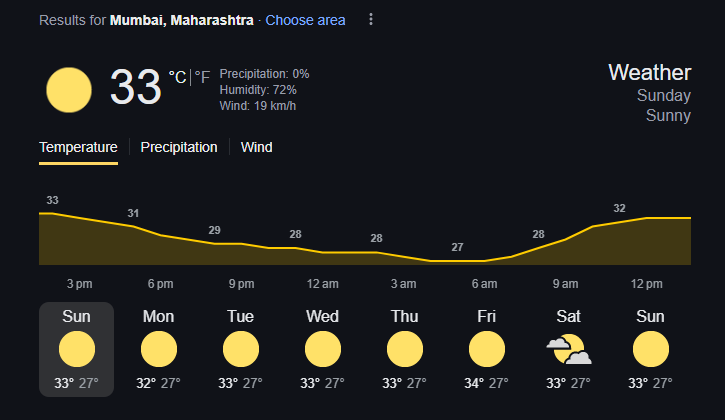
Task: Switch temperature unit to Fahrenheit
Action: [x=202, y=76]
